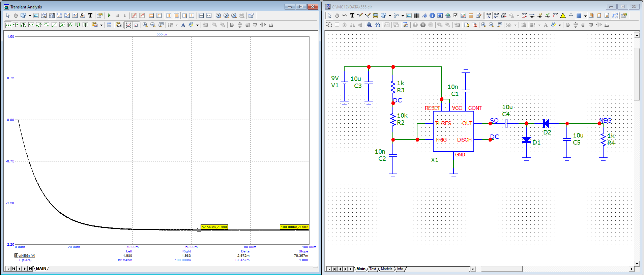Screen dimensions: 644x276
Task: Click the zoom in magnifier in analysis toolbar
Action: 145,25
